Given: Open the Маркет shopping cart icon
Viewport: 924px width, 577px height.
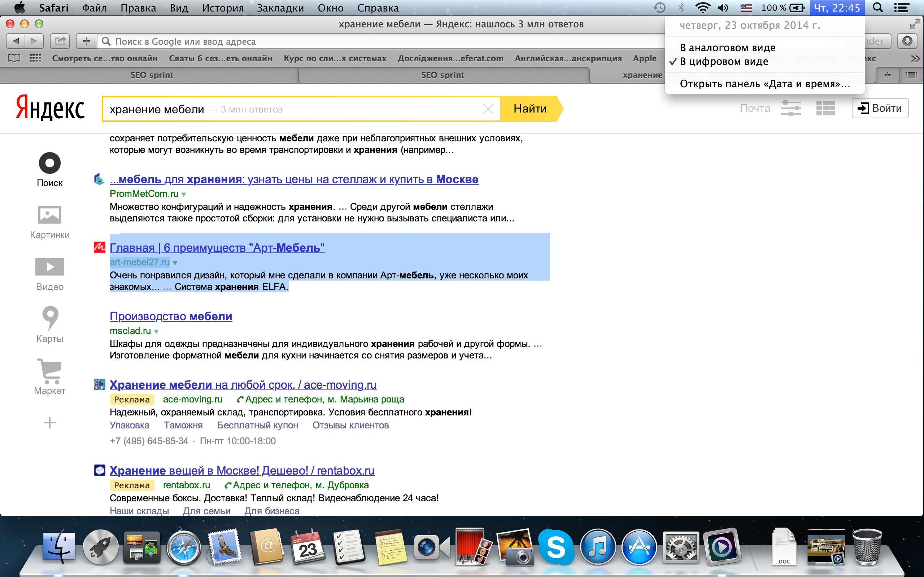Looking at the screenshot, I should (50, 371).
